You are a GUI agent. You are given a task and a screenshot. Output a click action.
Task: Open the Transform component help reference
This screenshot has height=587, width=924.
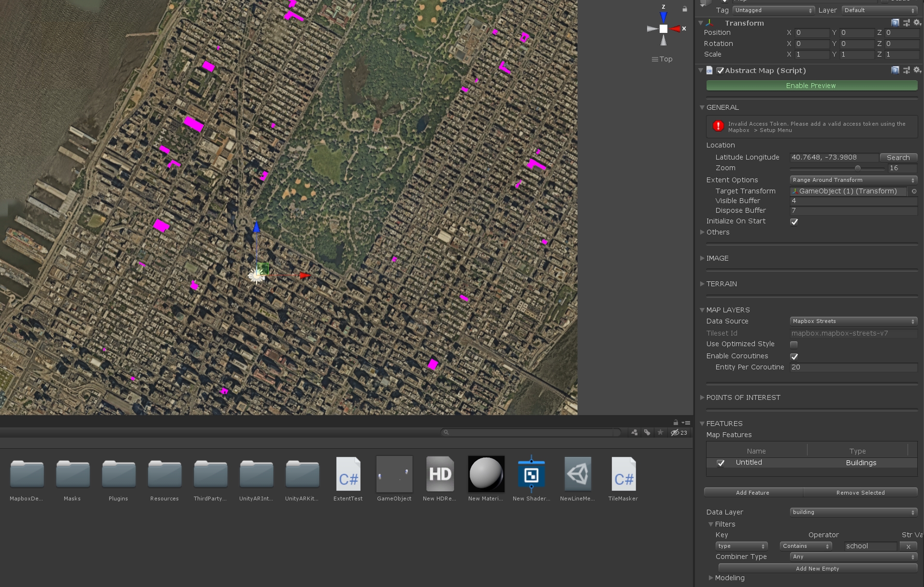pyautogui.click(x=895, y=23)
